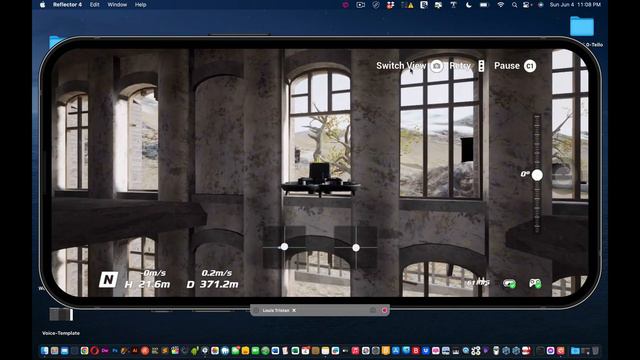Tap the left virtual joystick knob
640x360 pixels.
(x=284, y=247)
